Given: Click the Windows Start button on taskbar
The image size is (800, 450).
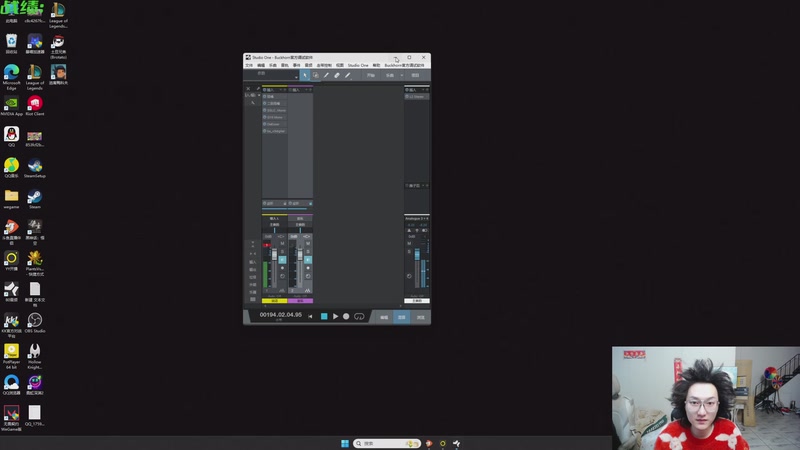Looking at the screenshot, I should pyautogui.click(x=345, y=443).
